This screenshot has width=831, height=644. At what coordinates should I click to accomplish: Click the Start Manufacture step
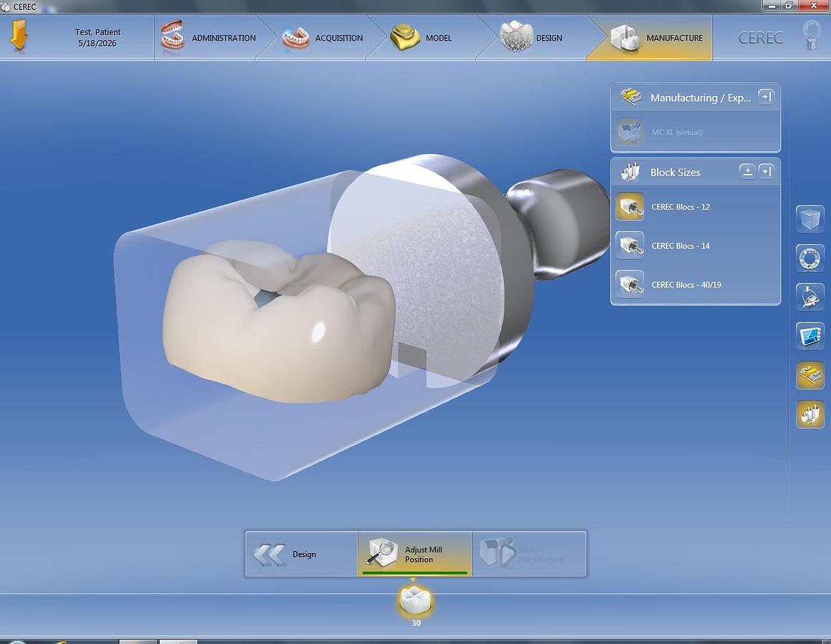coord(529,554)
